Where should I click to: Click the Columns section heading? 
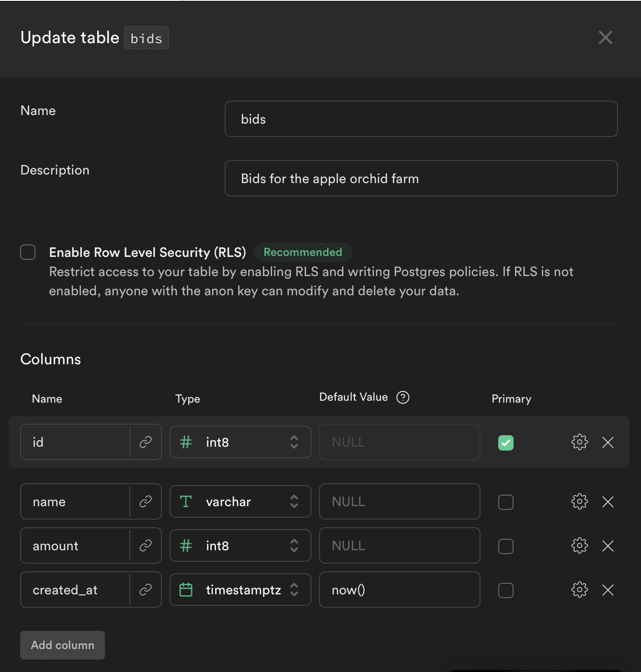click(51, 359)
